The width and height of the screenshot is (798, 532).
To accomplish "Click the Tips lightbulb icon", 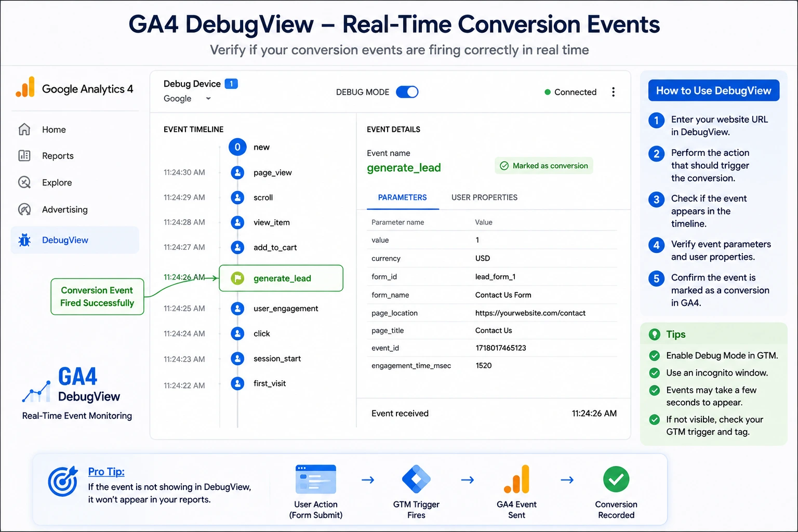I will (655, 335).
